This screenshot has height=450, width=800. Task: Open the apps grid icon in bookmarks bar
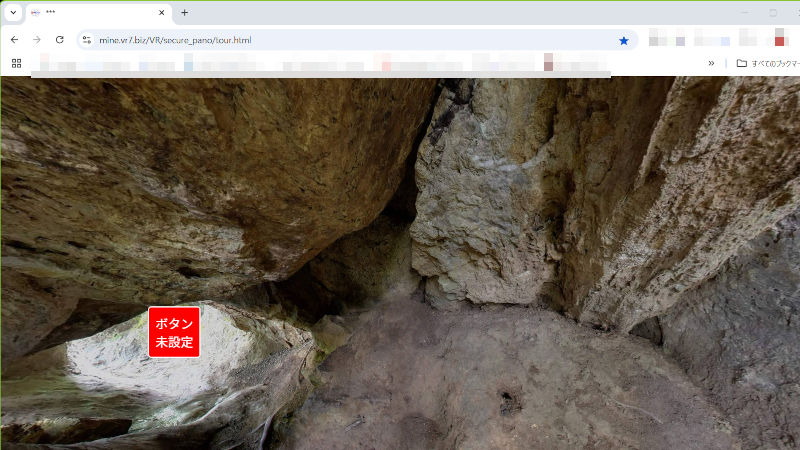pyautogui.click(x=16, y=63)
